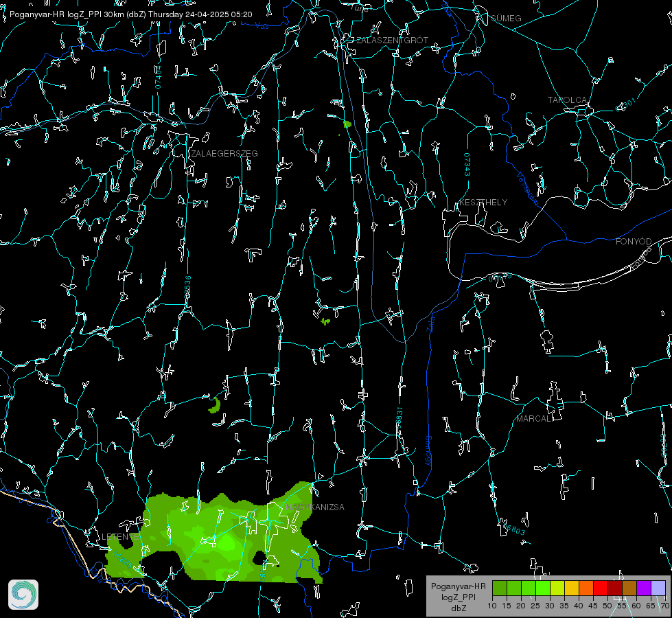
Task: Select the logZ_PPI label in the legend
Action: tap(458, 597)
